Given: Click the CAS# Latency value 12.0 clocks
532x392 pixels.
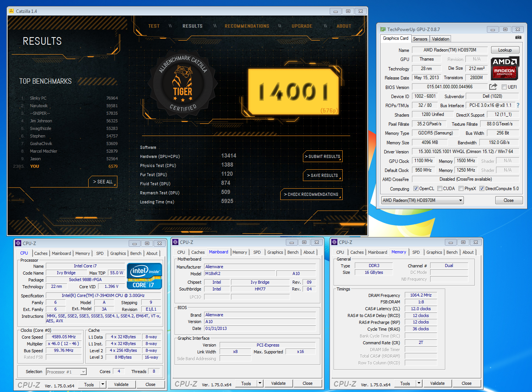Looking at the screenshot, I should click(x=421, y=309).
